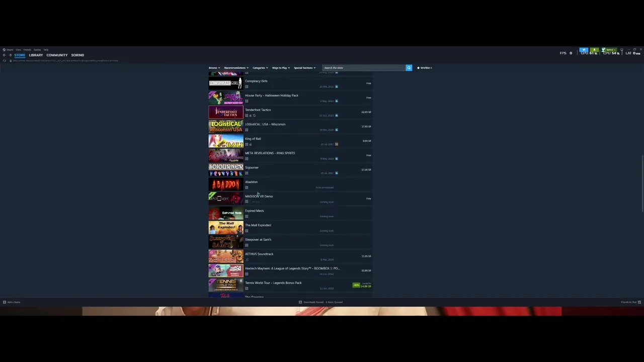Select the King of Bali title
Image resolution: width=644 pixels, height=362 pixels.
click(253, 139)
